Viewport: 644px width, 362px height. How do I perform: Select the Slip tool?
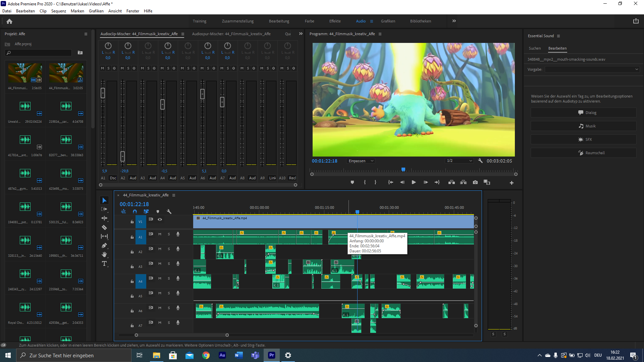pyautogui.click(x=104, y=236)
